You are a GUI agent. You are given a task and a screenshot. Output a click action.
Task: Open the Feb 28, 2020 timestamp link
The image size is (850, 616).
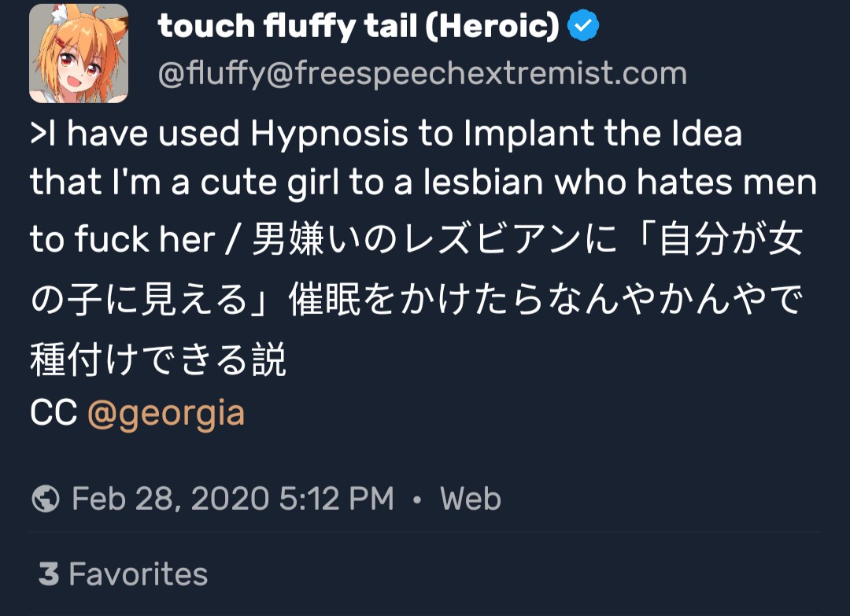[x=232, y=499]
